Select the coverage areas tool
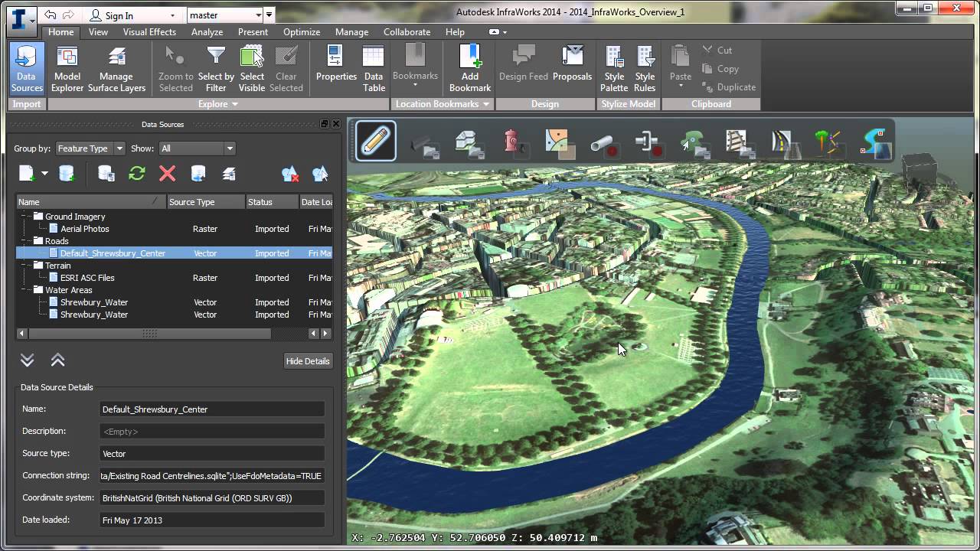Image resolution: width=980 pixels, height=551 pixels. 560,143
